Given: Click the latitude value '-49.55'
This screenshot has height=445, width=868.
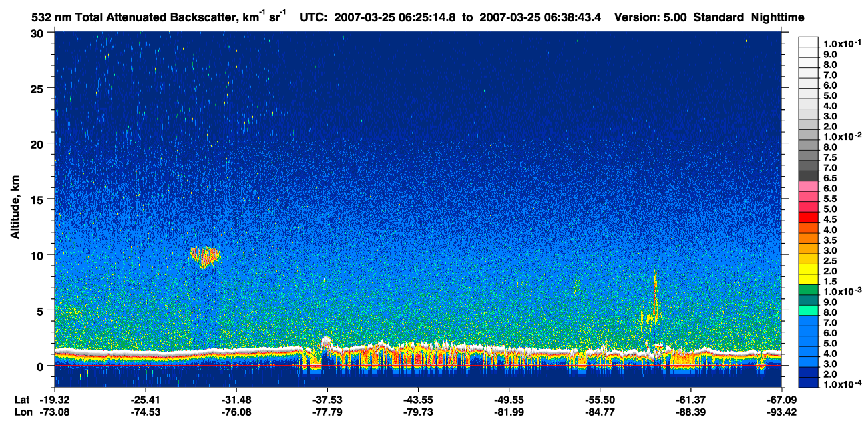Looking at the screenshot, I should coord(509,400).
